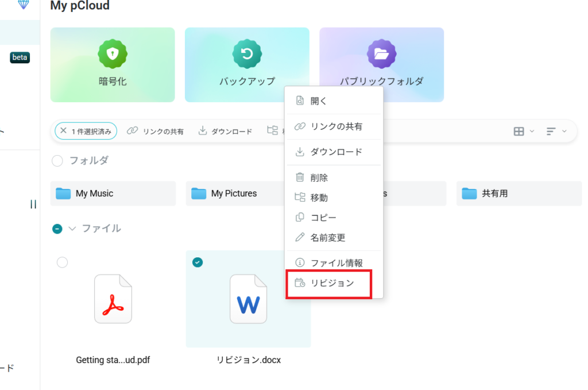This screenshot has width=588, height=390.
Task: Open the grid view layout dropdown
Action: (x=523, y=132)
